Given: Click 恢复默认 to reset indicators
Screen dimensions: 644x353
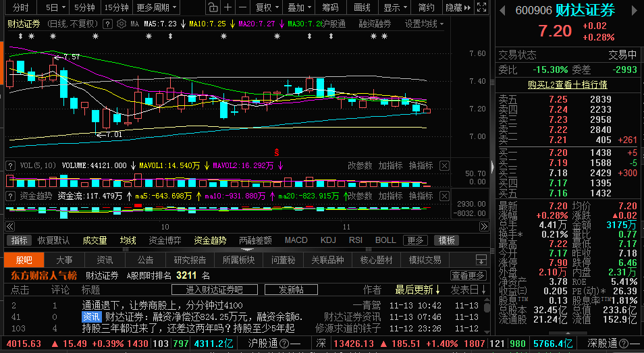Looking at the screenshot, I should (53, 240).
